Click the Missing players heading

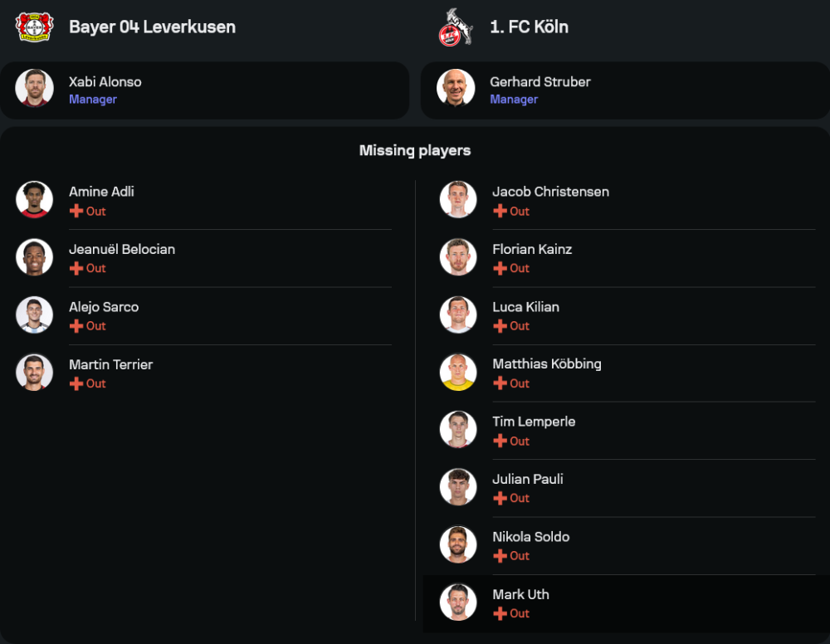click(x=415, y=150)
